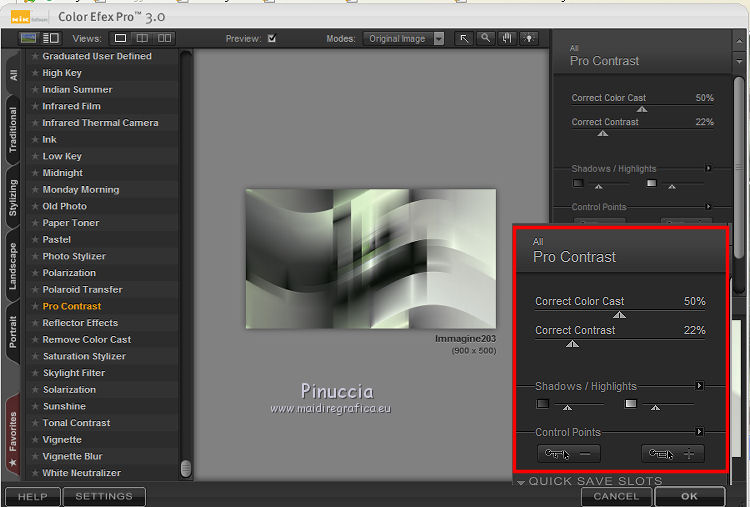Select the Paper Toner filter
750x507 pixels.
click(71, 223)
